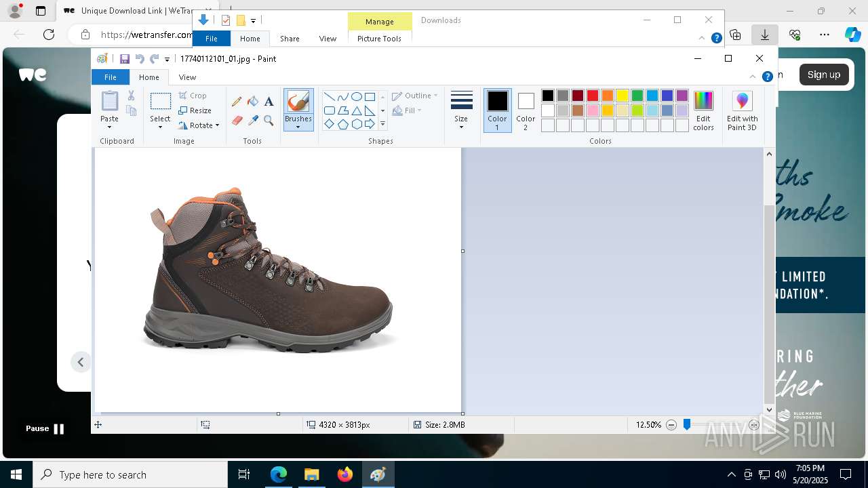Viewport: 868px width, 488px height.
Task: Click Sign up on WeTransfer page
Action: point(824,75)
